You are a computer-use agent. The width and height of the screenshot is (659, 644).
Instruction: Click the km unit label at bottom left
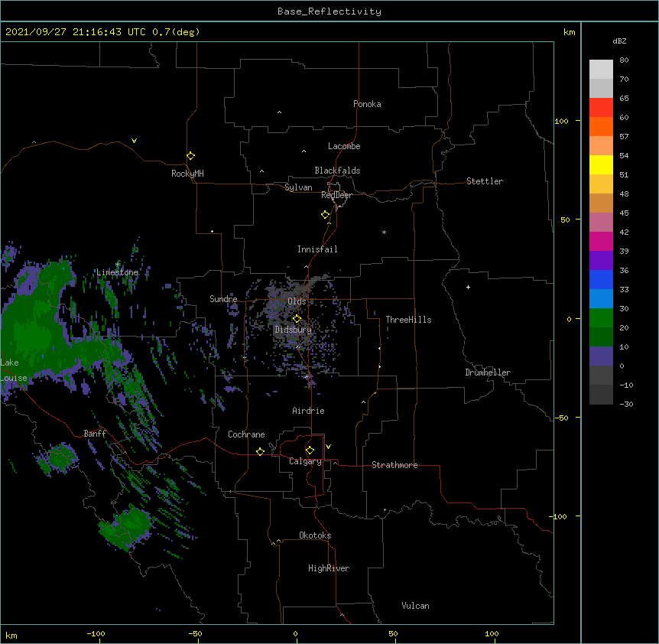pos(11,636)
